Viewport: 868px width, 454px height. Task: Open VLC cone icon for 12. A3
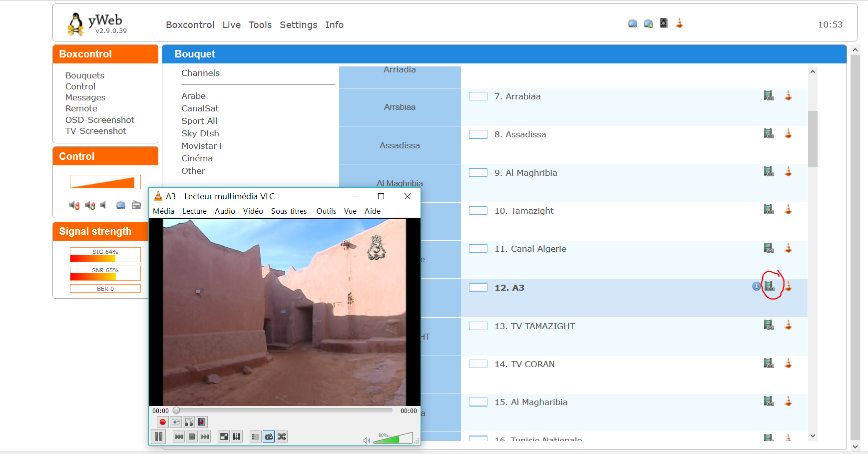788,286
